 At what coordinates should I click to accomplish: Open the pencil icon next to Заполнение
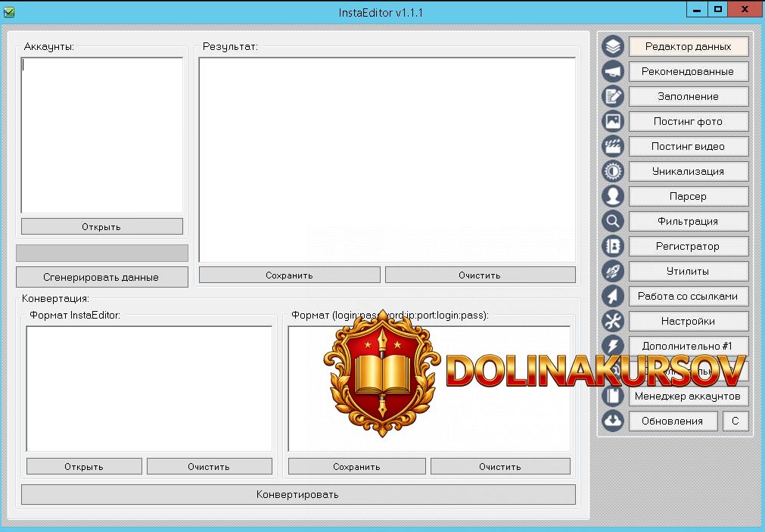point(613,96)
